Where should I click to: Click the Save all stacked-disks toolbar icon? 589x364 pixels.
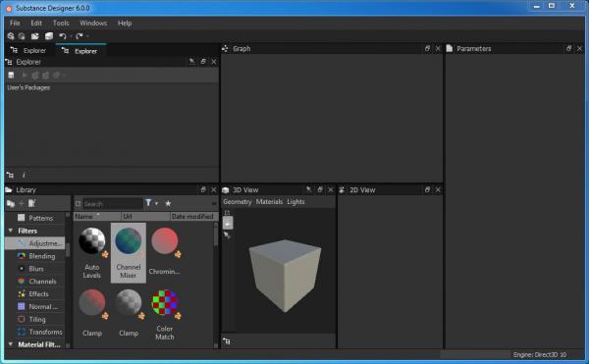click(49, 36)
